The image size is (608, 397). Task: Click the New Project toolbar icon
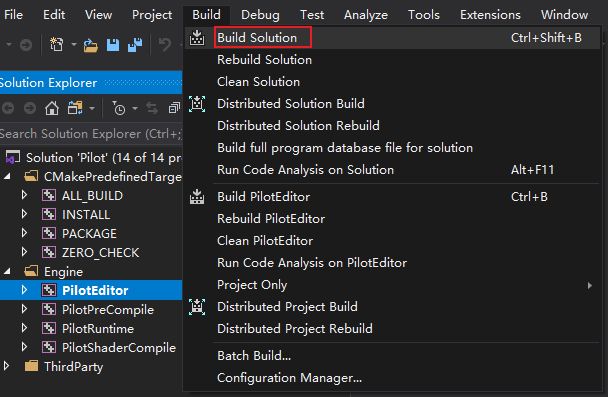57,45
